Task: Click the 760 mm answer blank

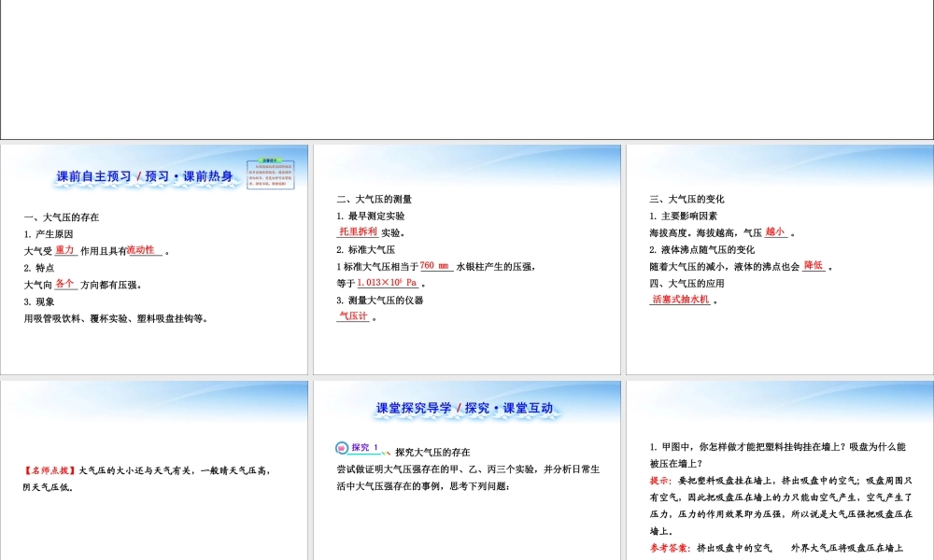Action: pos(435,266)
